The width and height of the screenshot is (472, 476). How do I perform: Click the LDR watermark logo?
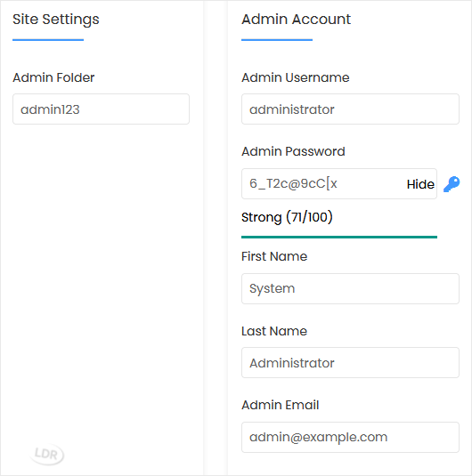[47, 455]
